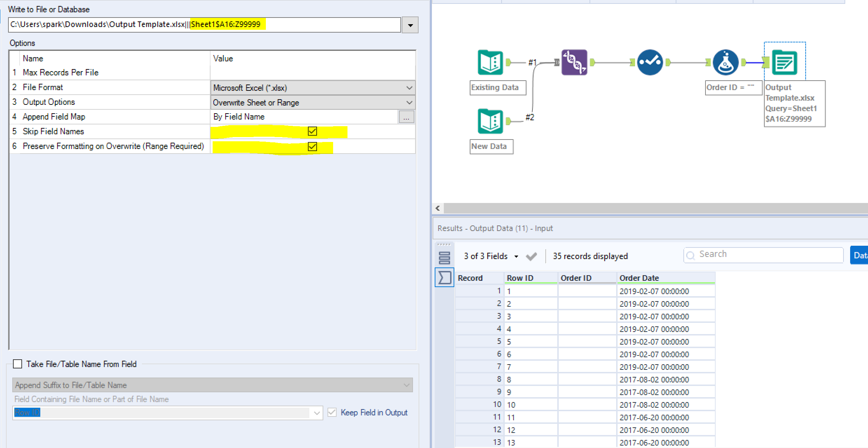The image size is (868, 448).
Task: Click the gray checkmark beside Fields dropdown
Action: [531, 257]
